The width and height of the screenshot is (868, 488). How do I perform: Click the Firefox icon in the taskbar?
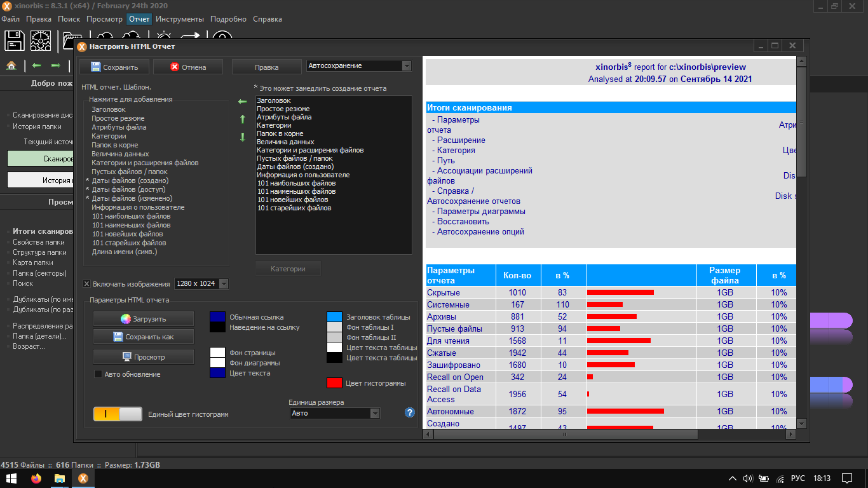[36, 478]
